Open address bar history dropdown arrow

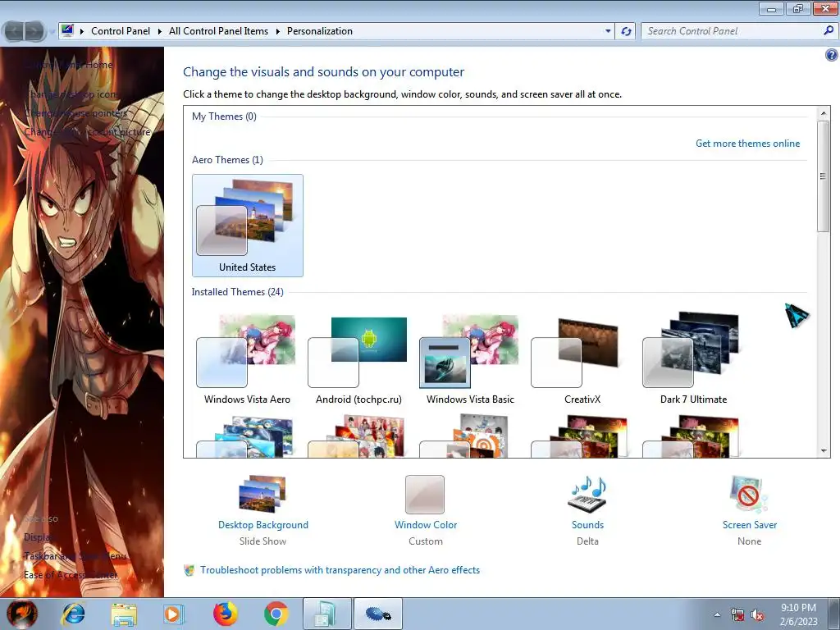[x=608, y=31]
